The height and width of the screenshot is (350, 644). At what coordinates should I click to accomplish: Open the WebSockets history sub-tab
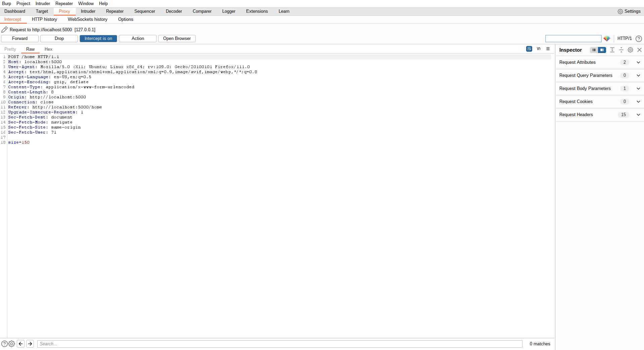tap(88, 19)
